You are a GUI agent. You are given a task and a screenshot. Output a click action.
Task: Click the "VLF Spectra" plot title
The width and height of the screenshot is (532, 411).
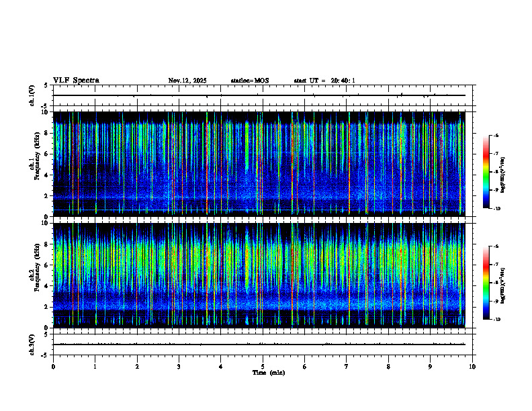tap(76, 81)
